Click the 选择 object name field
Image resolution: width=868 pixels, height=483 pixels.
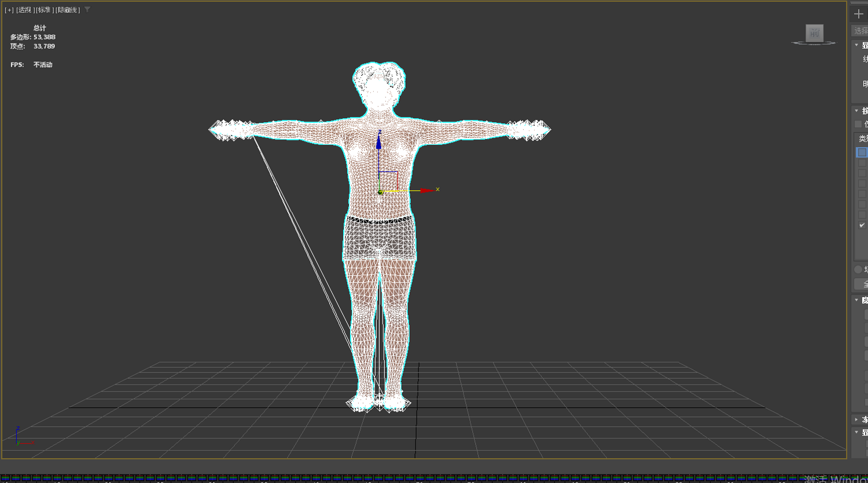coord(860,31)
